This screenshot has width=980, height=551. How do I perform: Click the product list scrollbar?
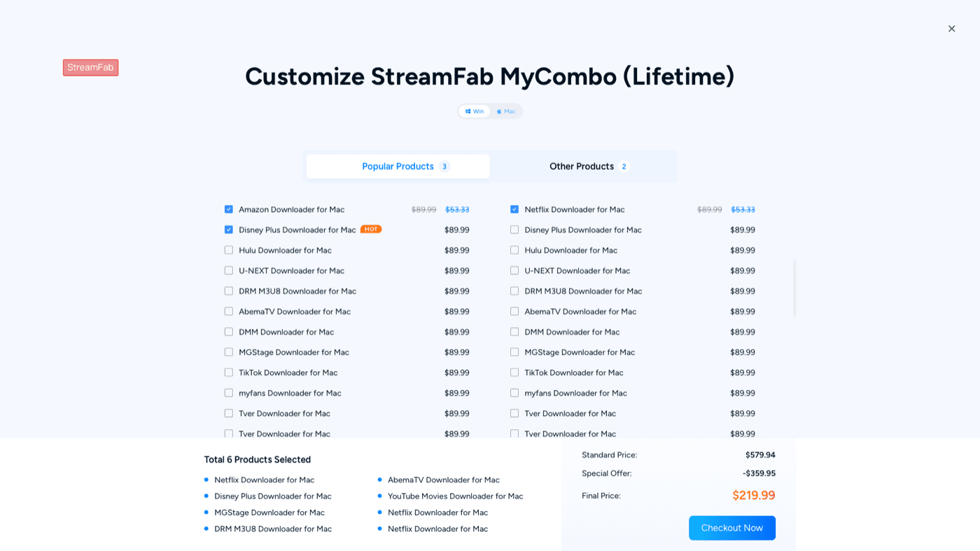coord(794,288)
